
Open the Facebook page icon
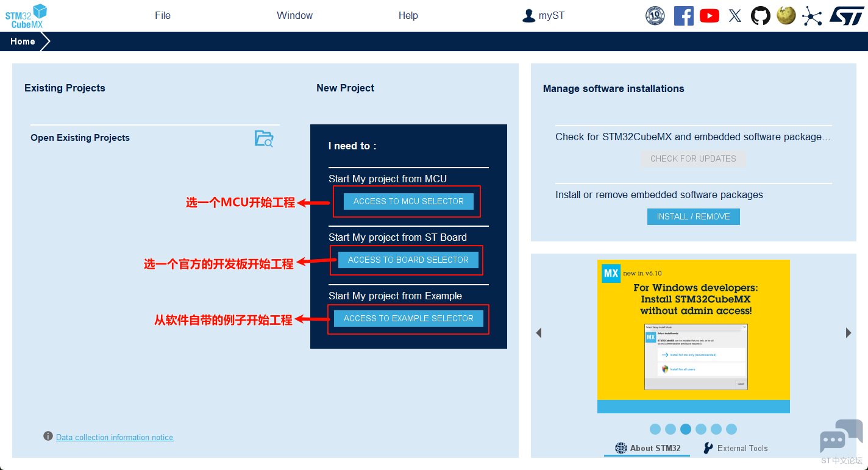[x=684, y=16]
